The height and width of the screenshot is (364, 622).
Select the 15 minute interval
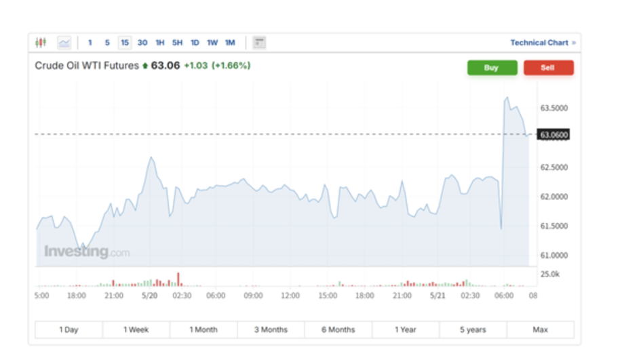coord(125,43)
